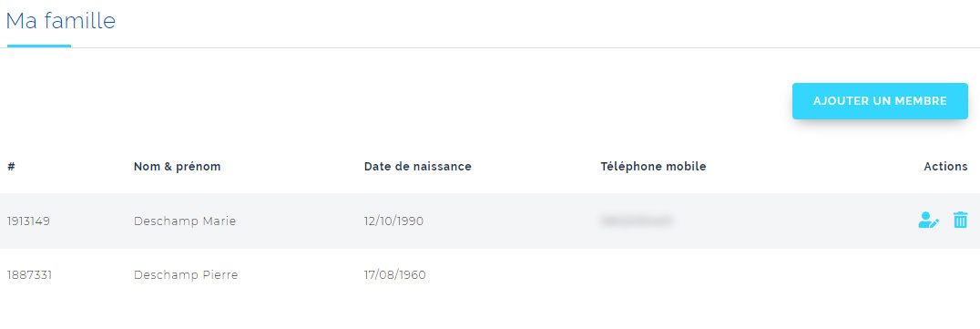
Task: Click the Nom & prénom column header
Action: [177, 167]
